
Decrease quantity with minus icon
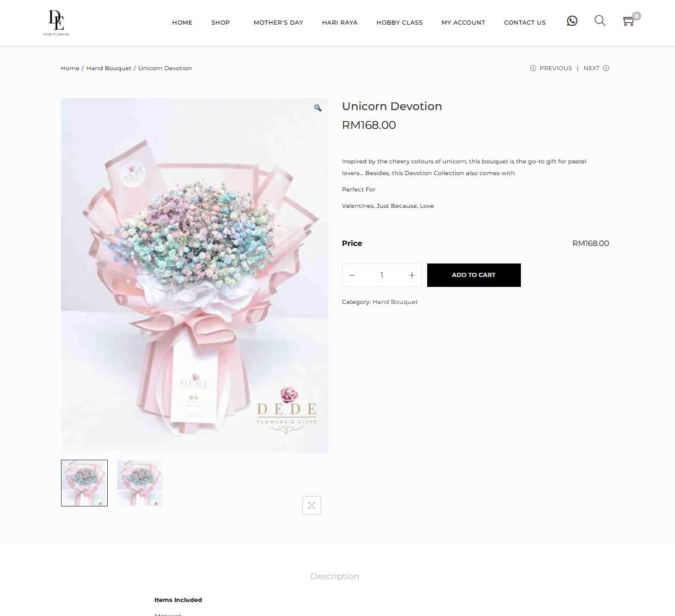tap(352, 275)
